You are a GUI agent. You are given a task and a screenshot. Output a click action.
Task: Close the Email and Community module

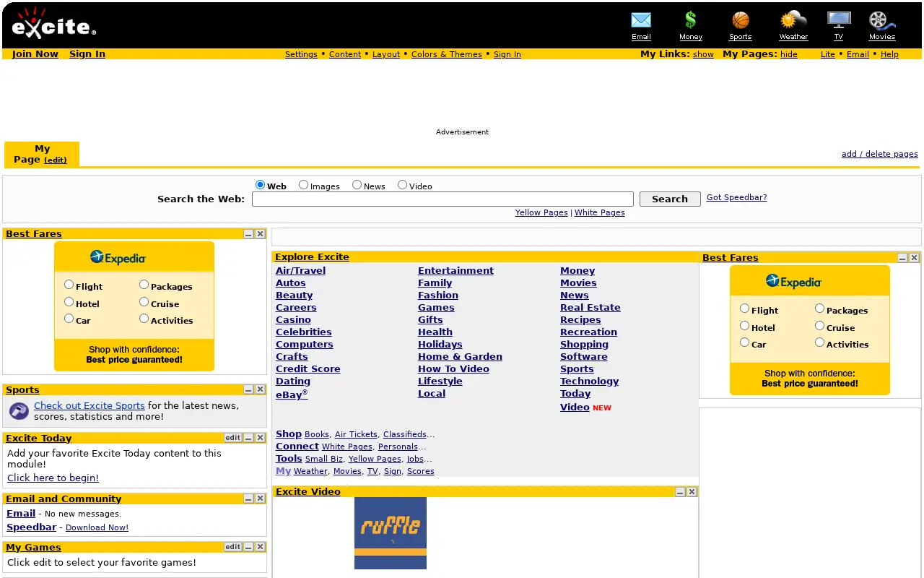click(x=260, y=499)
